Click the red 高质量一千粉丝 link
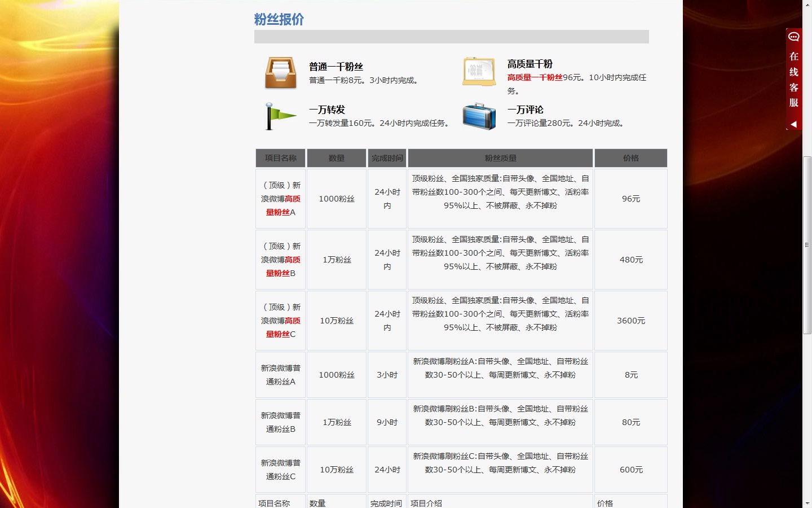 pos(535,77)
